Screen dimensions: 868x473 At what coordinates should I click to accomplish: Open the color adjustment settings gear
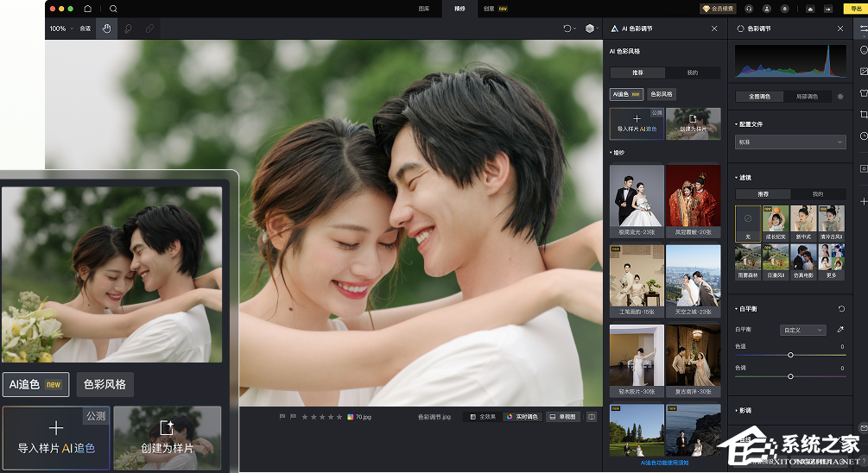(x=840, y=97)
